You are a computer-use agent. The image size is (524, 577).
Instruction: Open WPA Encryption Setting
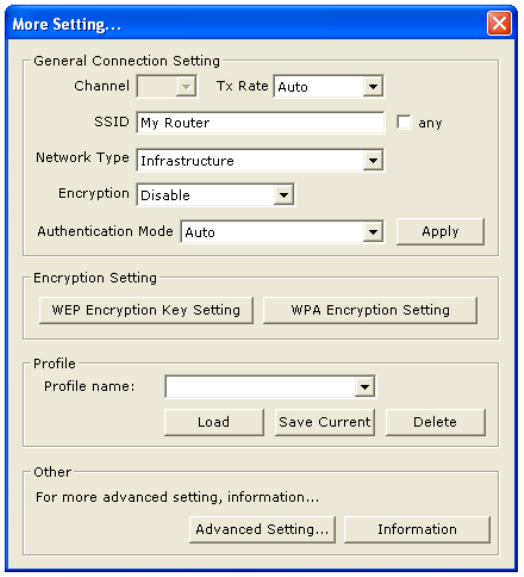coord(370,310)
